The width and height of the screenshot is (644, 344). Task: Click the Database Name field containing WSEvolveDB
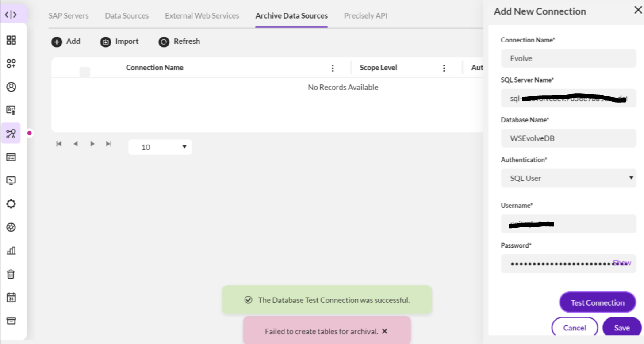pyautogui.click(x=568, y=138)
